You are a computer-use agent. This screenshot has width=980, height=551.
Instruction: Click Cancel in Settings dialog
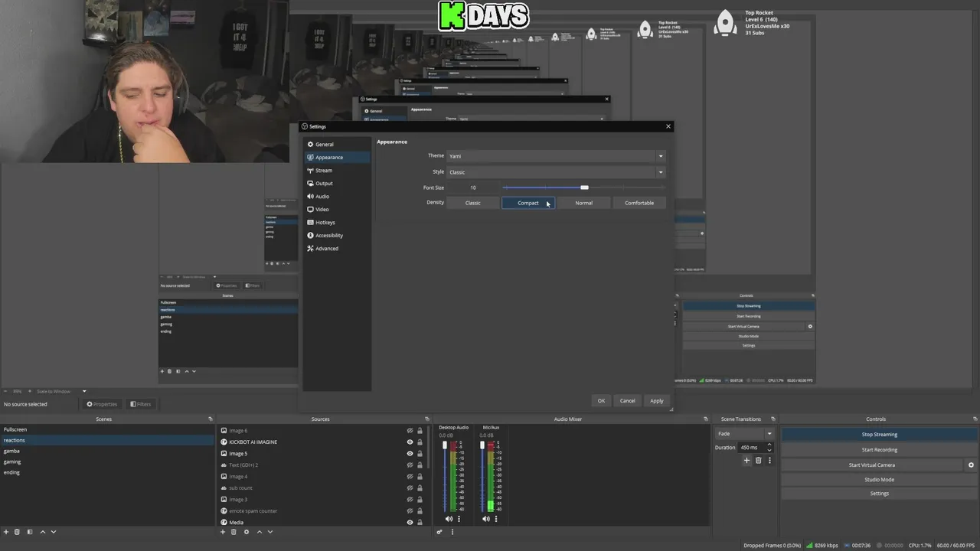coord(628,401)
